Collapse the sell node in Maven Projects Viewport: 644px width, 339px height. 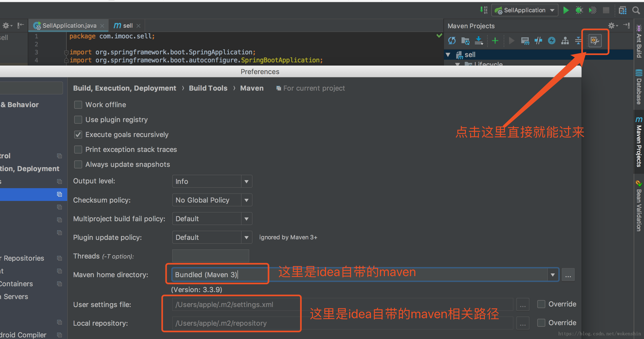pyautogui.click(x=448, y=55)
